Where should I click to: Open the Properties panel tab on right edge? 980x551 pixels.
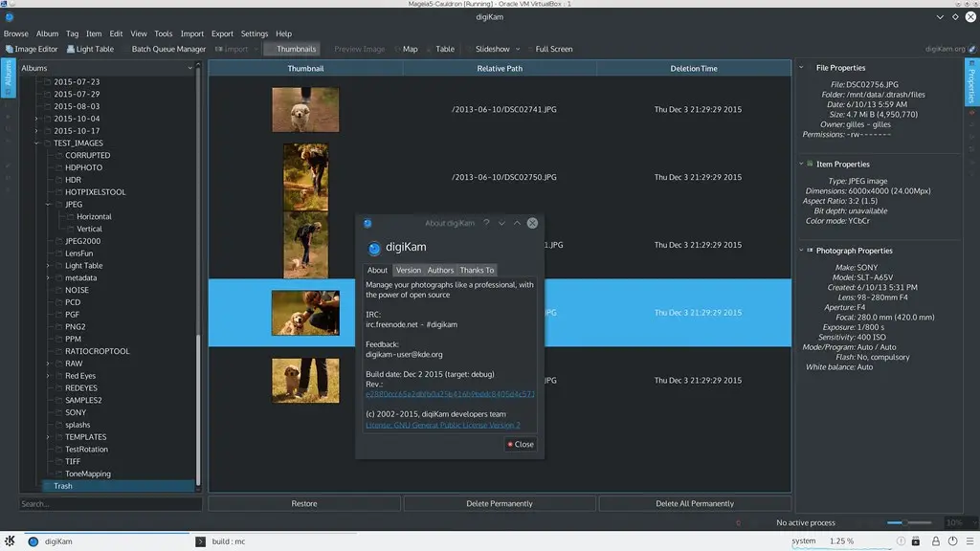click(x=971, y=85)
